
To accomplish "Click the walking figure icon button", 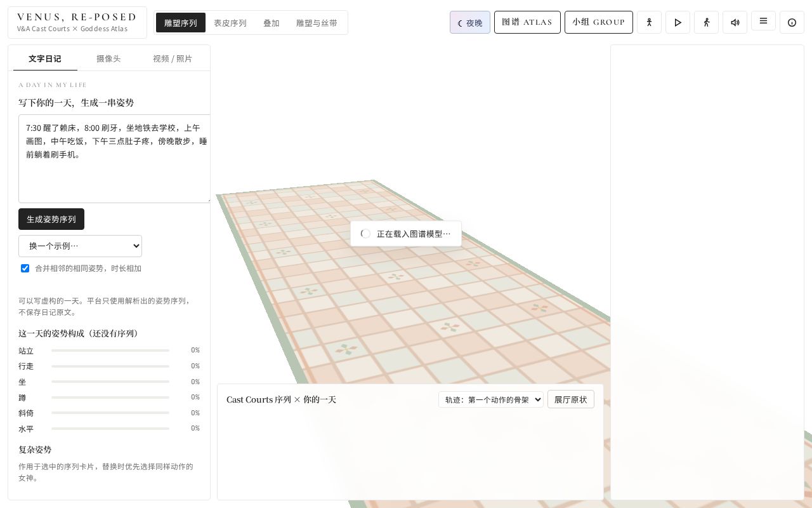I will coord(706,22).
